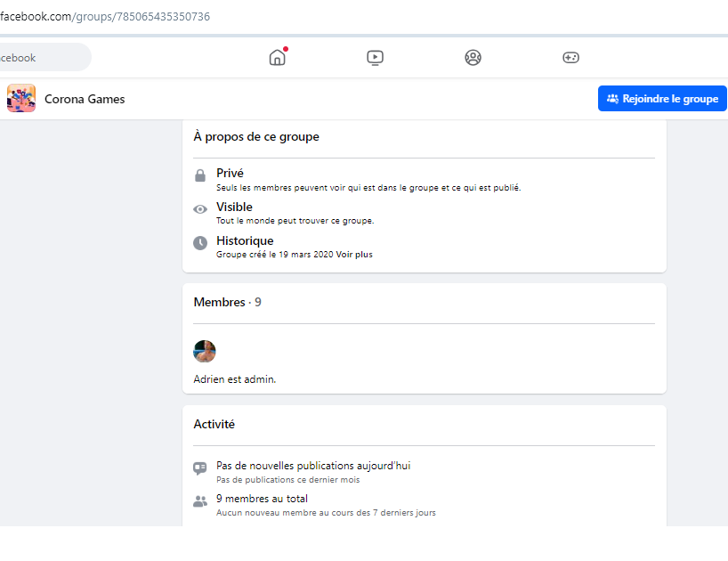This screenshot has height=561, width=728.
Task: Click the lock icon beside Privé
Action: [200, 176]
